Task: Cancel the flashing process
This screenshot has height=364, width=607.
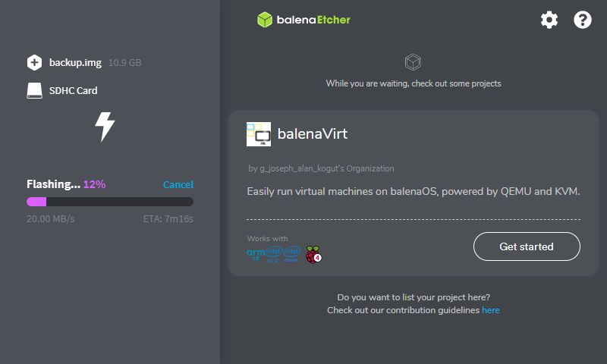Action: (178, 184)
